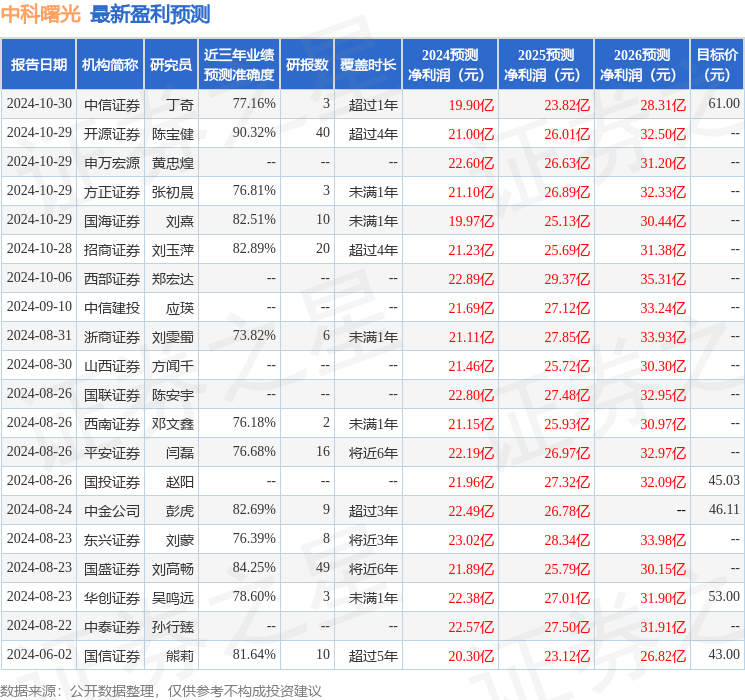The height and width of the screenshot is (700, 745).
Task: Click 2026 profit forecast 33.98亿
Action: (x=663, y=540)
